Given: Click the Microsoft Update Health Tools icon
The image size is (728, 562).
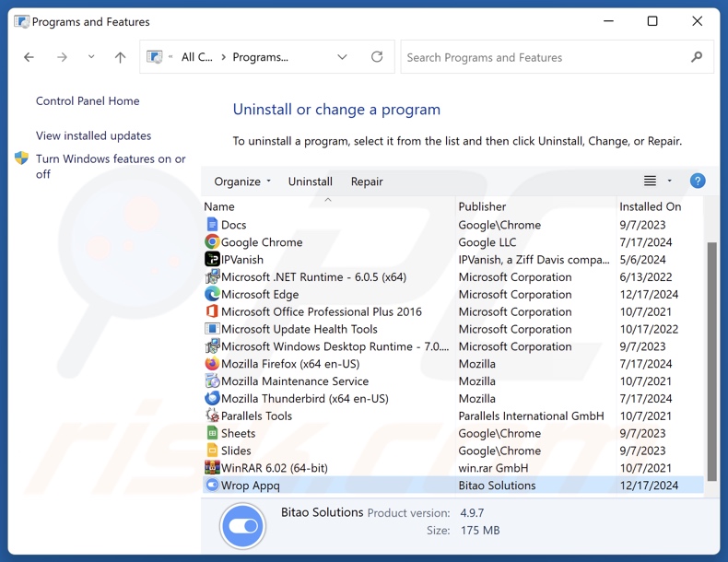Looking at the screenshot, I should (212, 329).
